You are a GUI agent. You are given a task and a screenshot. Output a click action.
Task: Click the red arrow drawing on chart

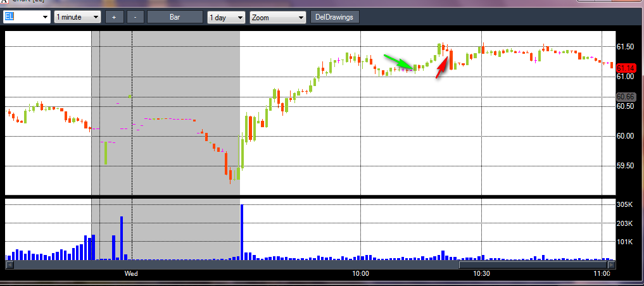tap(443, 66)
